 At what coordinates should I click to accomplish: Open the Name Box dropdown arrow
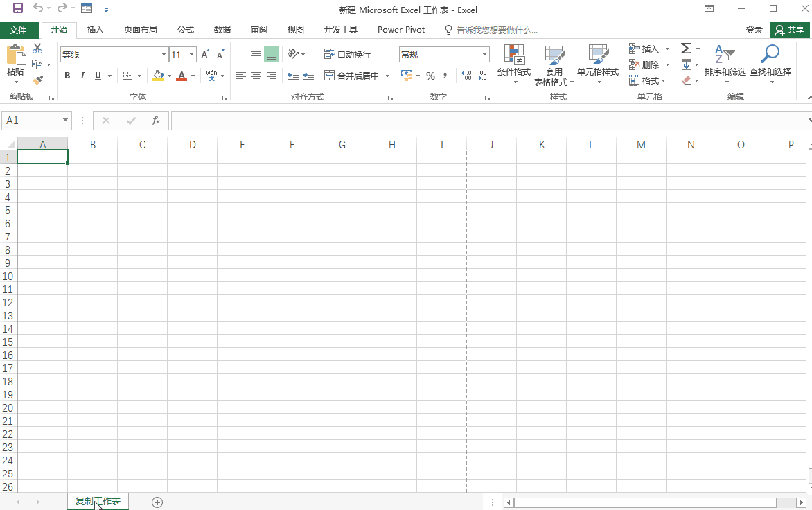(x=65, y=120)
